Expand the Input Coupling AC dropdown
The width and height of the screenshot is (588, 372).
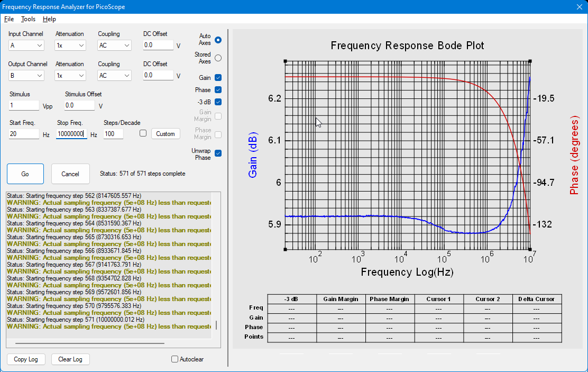click(114, 46)
